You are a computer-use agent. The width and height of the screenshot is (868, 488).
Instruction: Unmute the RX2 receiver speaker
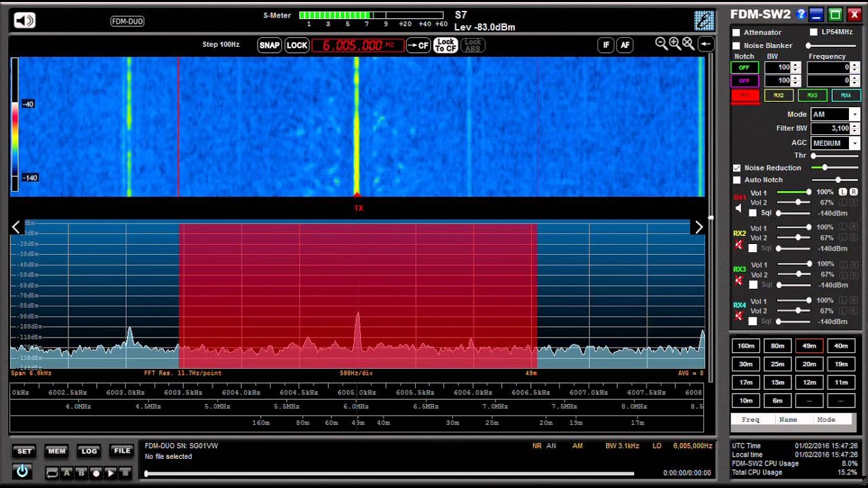[739, 245]
